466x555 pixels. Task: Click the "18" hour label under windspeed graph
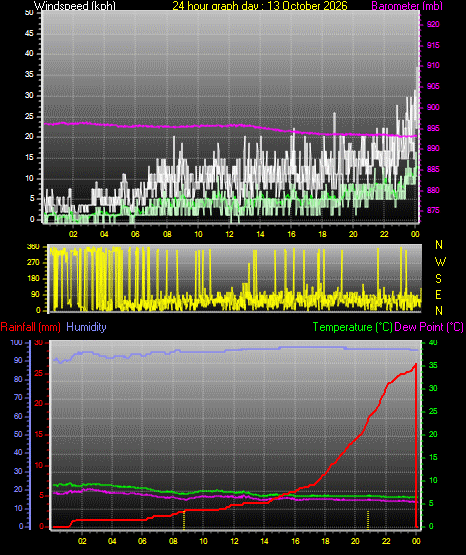(x=322, y=234)
